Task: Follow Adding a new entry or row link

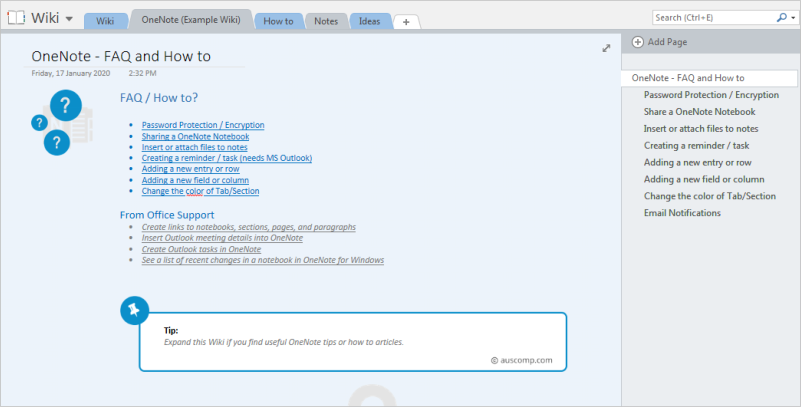Action: 191,169
